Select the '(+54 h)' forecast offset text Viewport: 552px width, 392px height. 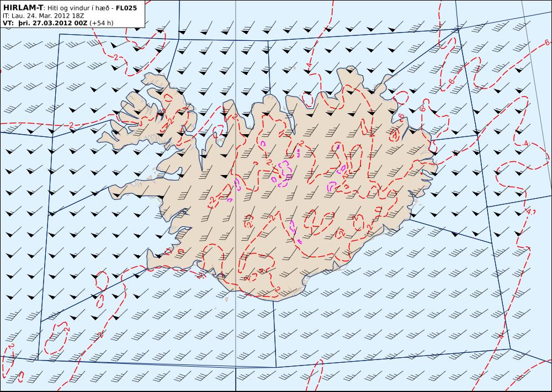(102, 23)
